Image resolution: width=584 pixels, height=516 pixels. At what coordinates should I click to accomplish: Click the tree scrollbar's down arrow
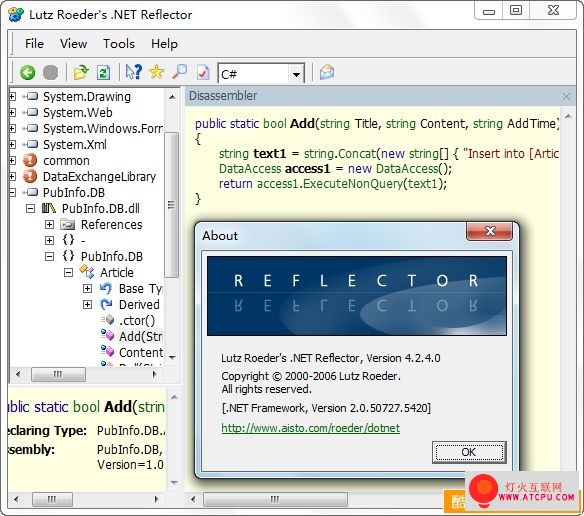pyautogui.click(x=172, y=358)
